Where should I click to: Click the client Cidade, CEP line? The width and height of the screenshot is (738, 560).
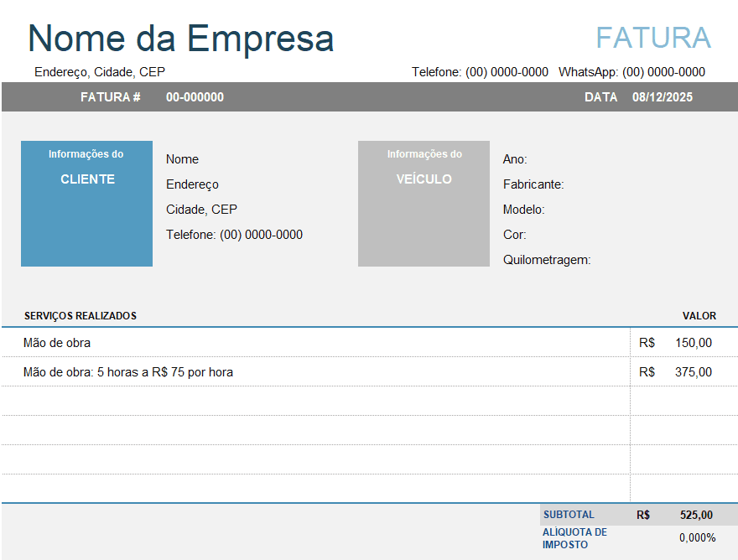[201, 210]
